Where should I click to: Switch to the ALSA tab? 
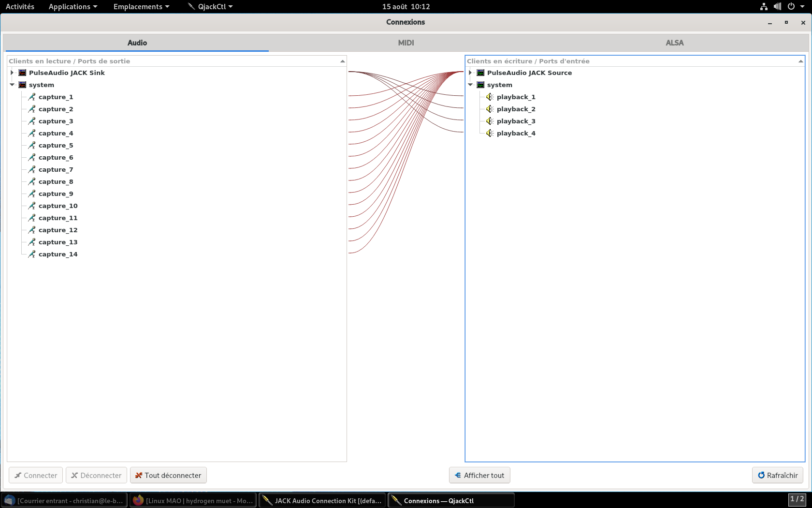click(675, 43)
